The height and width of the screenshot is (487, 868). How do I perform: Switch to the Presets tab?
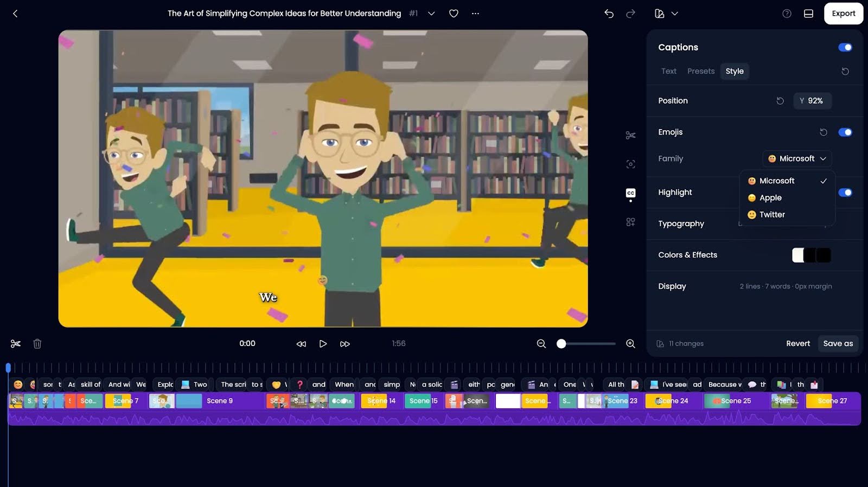700,71
